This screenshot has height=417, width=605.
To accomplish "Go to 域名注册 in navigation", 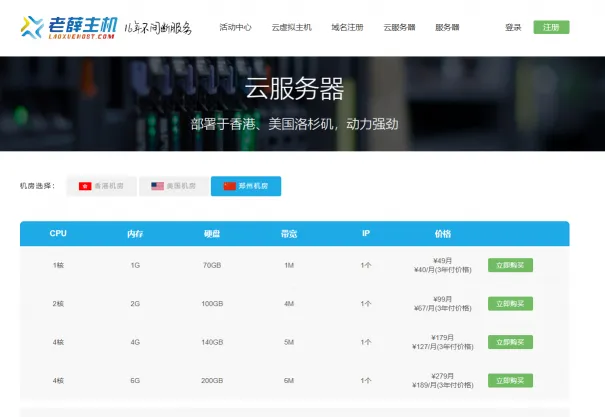I will pyautogui.click(x=347, y=28).
